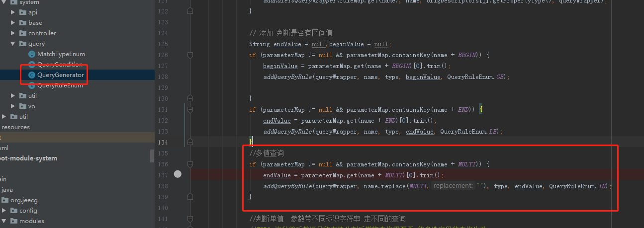Toggle the code fold marker at line 126
The height and width of the screenshot is (228, 644).
(x=189, y=55)
